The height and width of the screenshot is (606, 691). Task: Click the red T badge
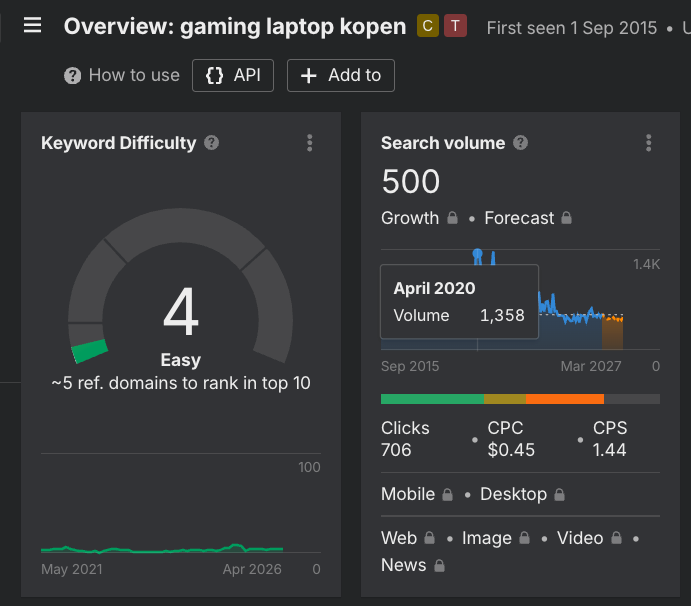[455, 26]
